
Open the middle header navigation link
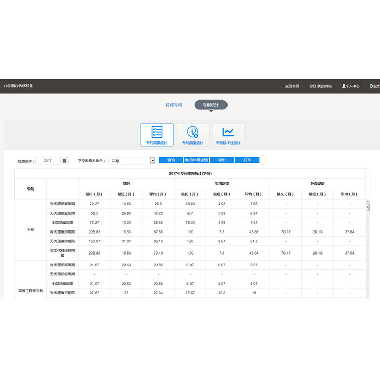(320, 86)
